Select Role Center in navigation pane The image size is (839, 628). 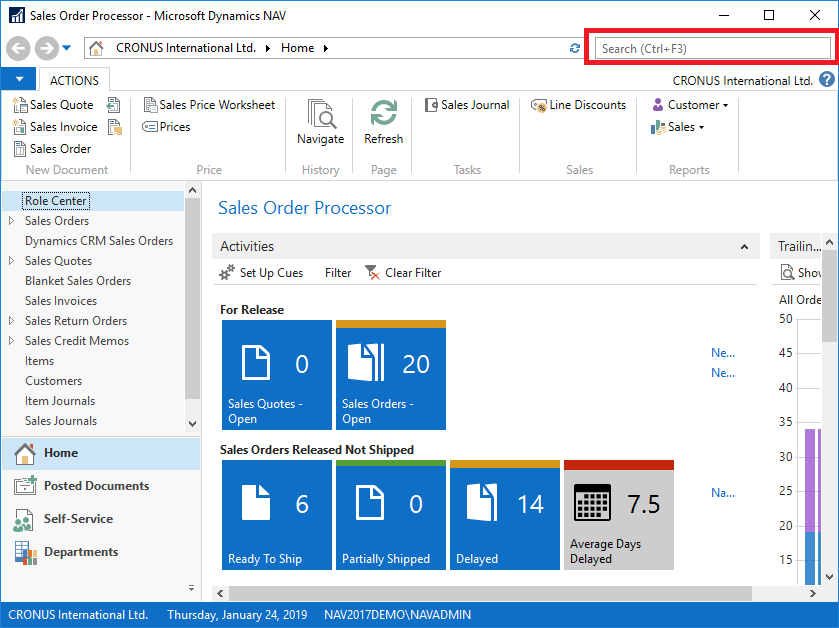coord(56,201)
